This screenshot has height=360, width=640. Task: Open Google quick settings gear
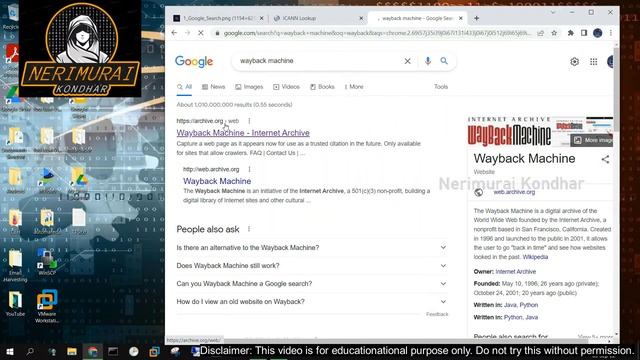(x=574, y=62)
